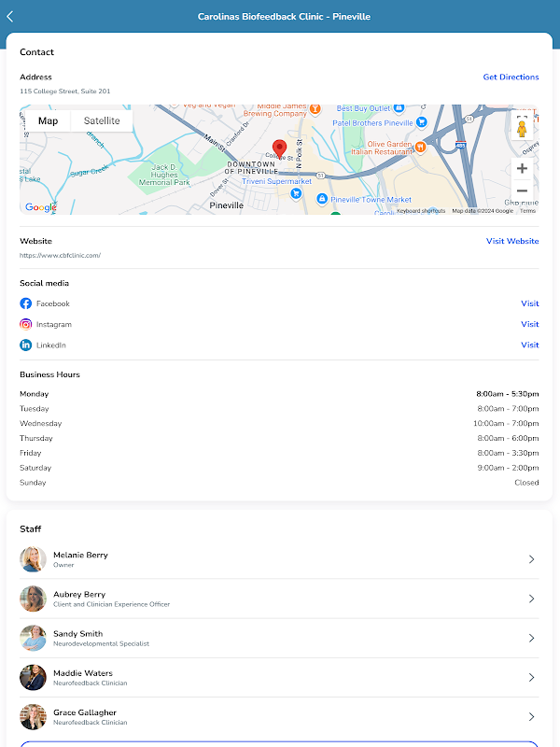Click Melanie Berry's profile photo
This screenshot has height=747, width=560.
[33, 559]
